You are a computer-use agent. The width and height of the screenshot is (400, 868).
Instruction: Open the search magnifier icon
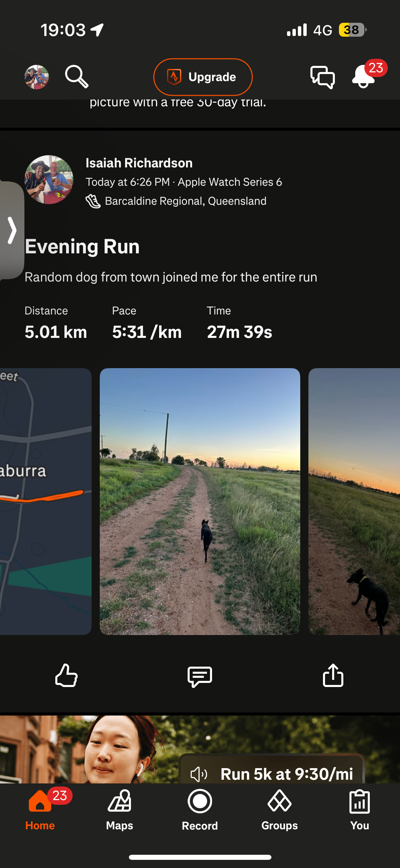point(77,77)
